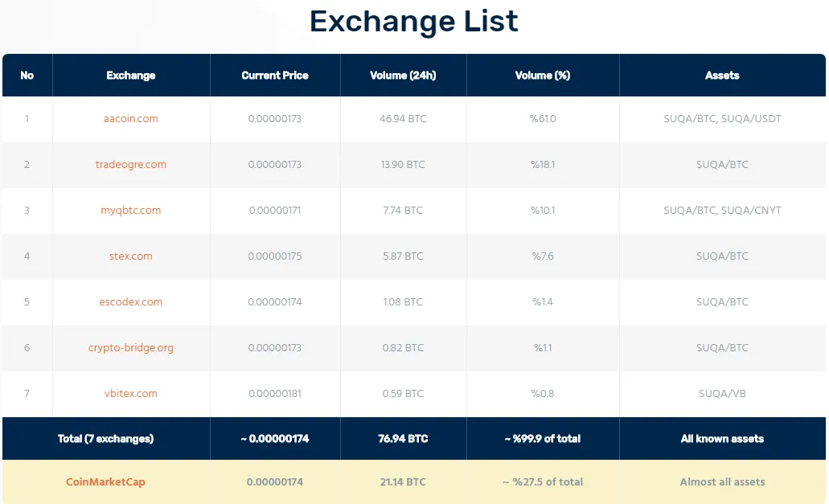
Task: Click the SUQA/BTC assets for tradeogre.com
Action: 722,164
